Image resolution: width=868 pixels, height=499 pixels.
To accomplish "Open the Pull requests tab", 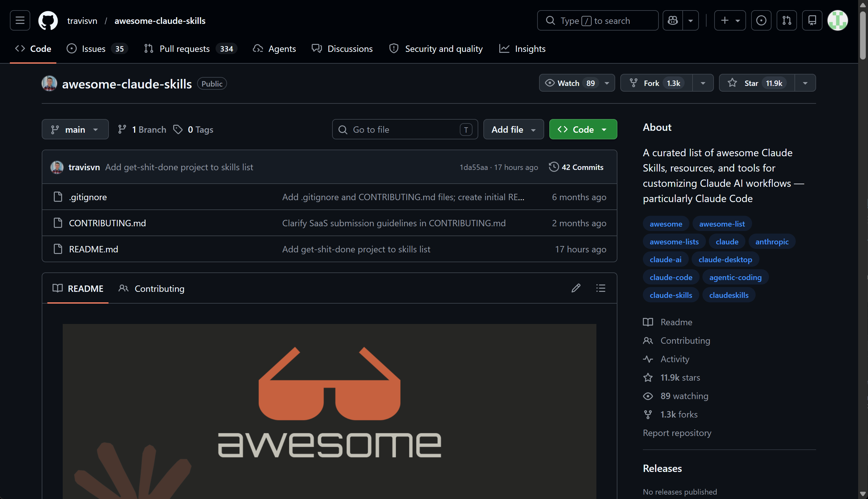I will pyautogui.click(x=191, y=49).
